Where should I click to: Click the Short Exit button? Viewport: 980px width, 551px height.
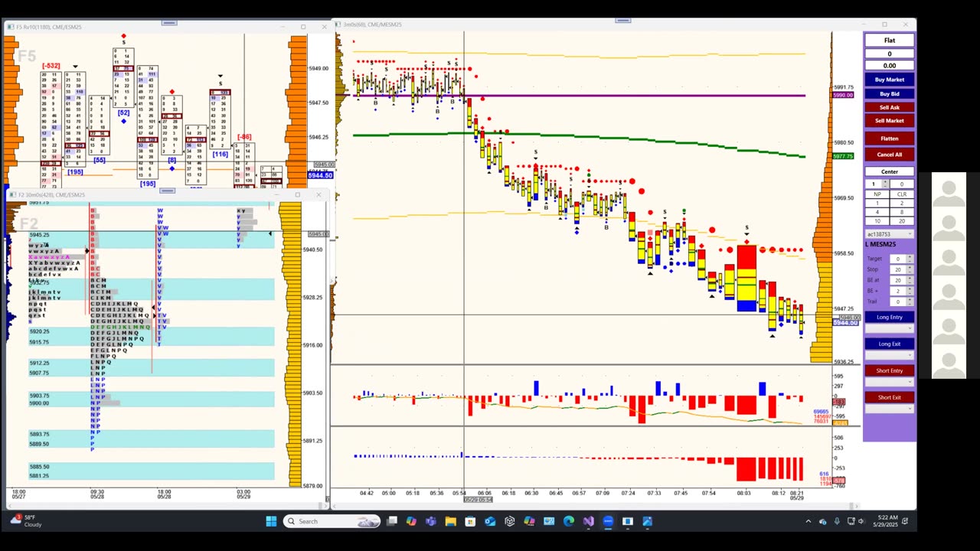tap(889, 397)
